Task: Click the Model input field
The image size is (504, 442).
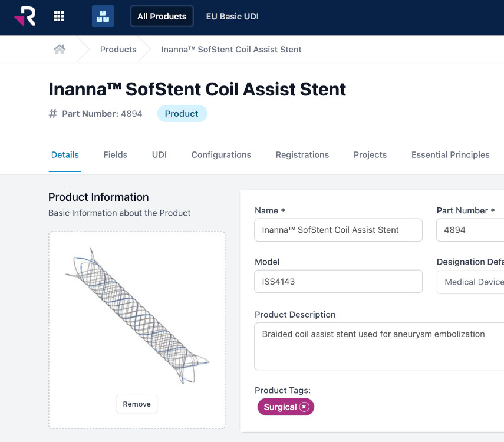Action: (338, 282)
